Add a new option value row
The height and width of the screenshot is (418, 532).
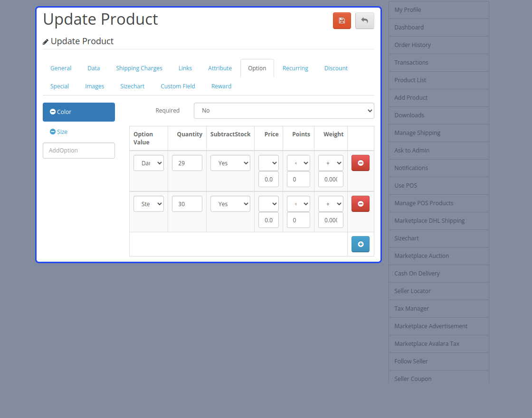click(361, 244)
